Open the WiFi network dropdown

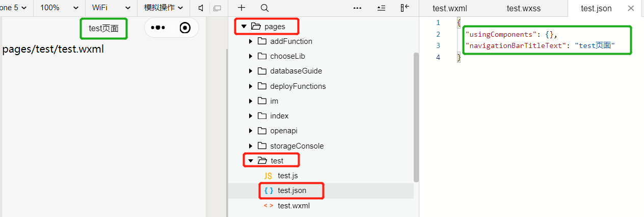[x=111, y=8]
